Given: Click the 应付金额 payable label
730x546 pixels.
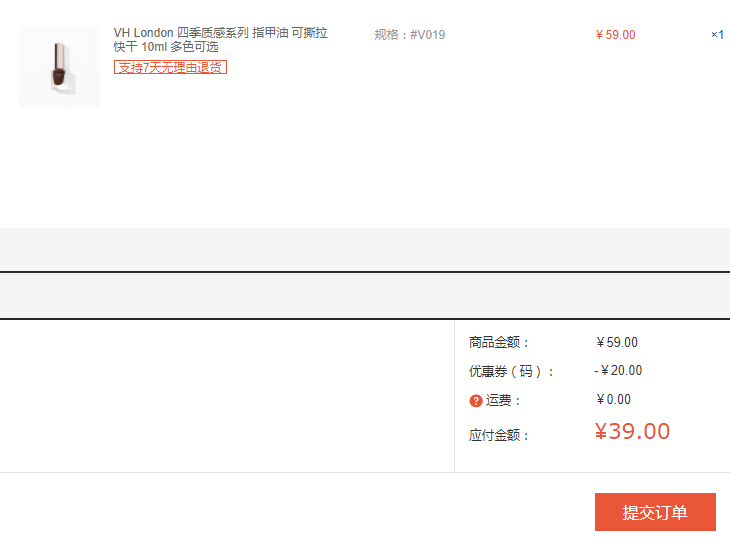Looking at the screenshot, I should [x=499, y=435].
